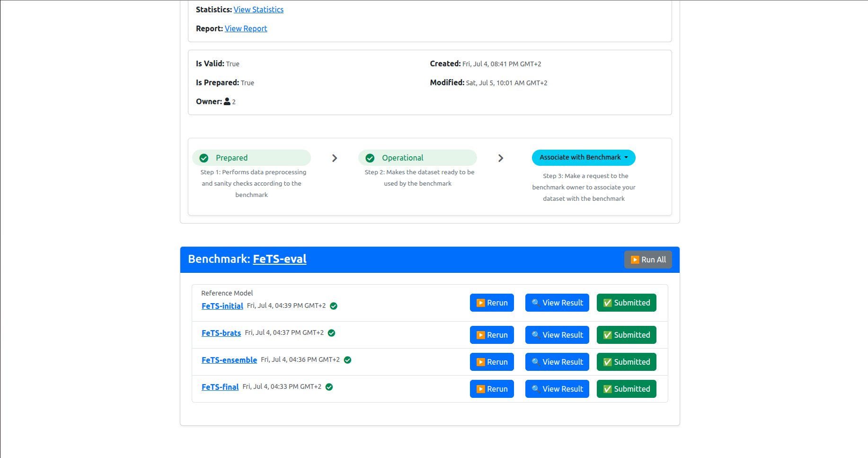The height and width of the screenshot is (458, 868).
Task: View Result for FeTS-final
Action: (557, 389)
